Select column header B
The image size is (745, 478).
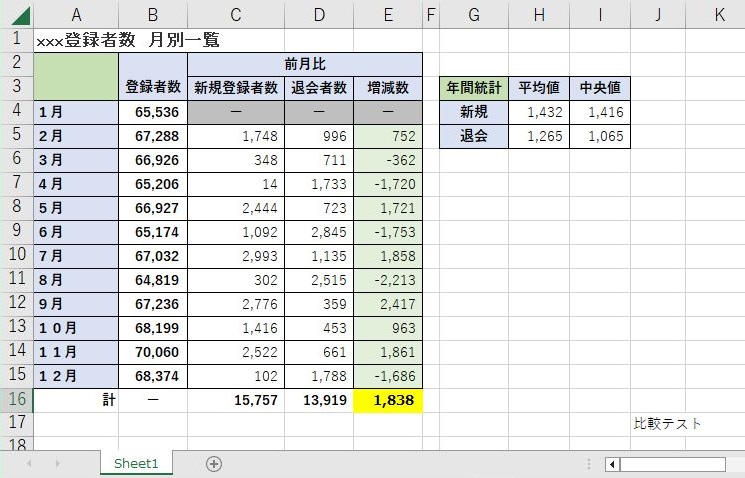152,15
